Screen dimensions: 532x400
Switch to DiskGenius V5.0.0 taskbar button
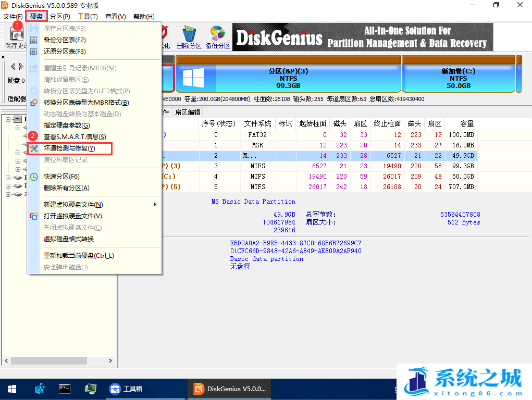click(230, 389)
